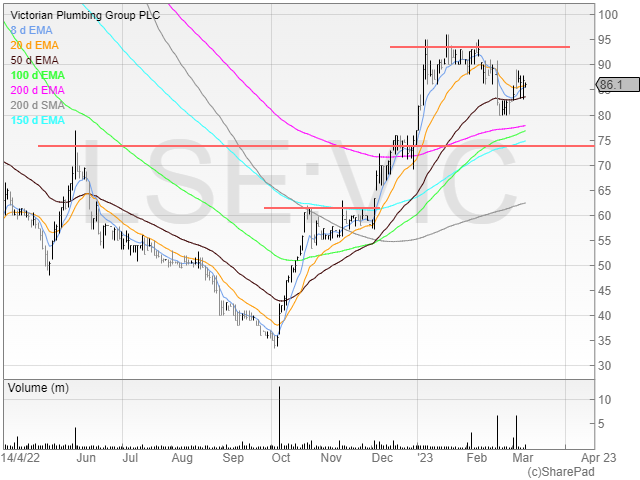Click the Dec axis label
This screenshot has width=640, height=480.
(382, 458)
